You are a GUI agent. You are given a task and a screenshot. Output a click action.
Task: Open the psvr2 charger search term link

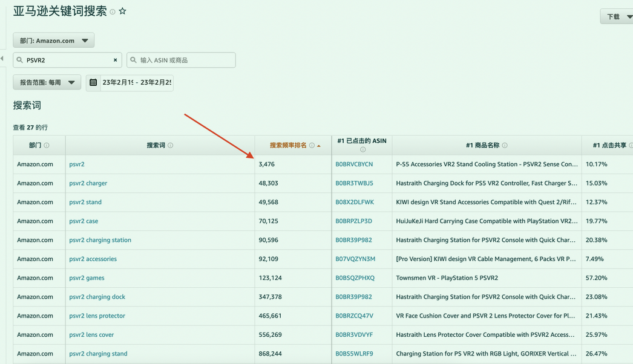pos(88,183)
